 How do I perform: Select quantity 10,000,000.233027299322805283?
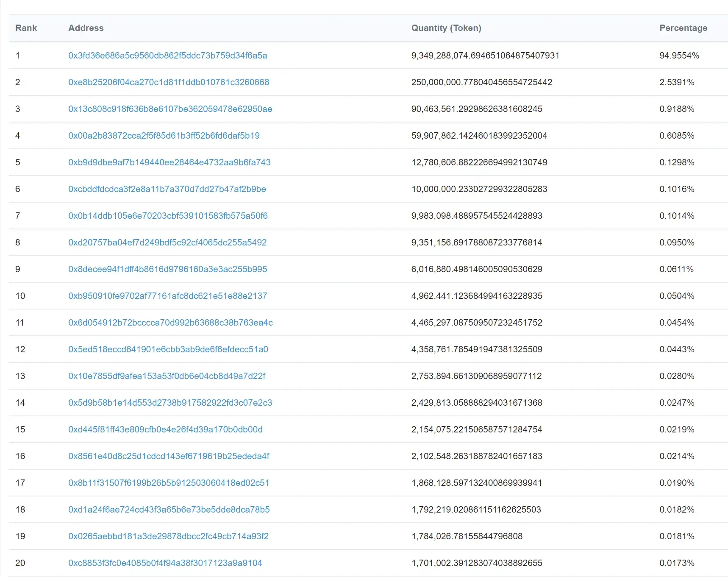pyautogui.click(x=479, y=189)
